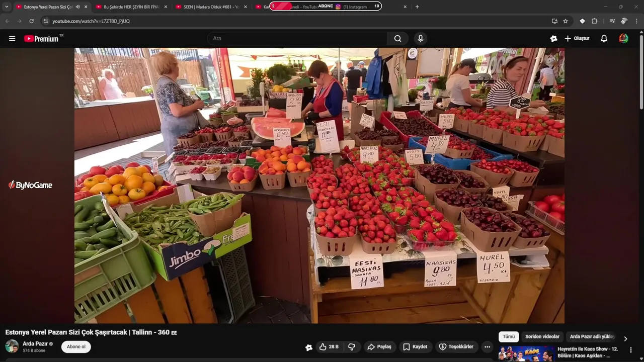Close the SEEN Madara Olduk tab
Viewport: 644px width, 362px height.
tap(246, 7)
